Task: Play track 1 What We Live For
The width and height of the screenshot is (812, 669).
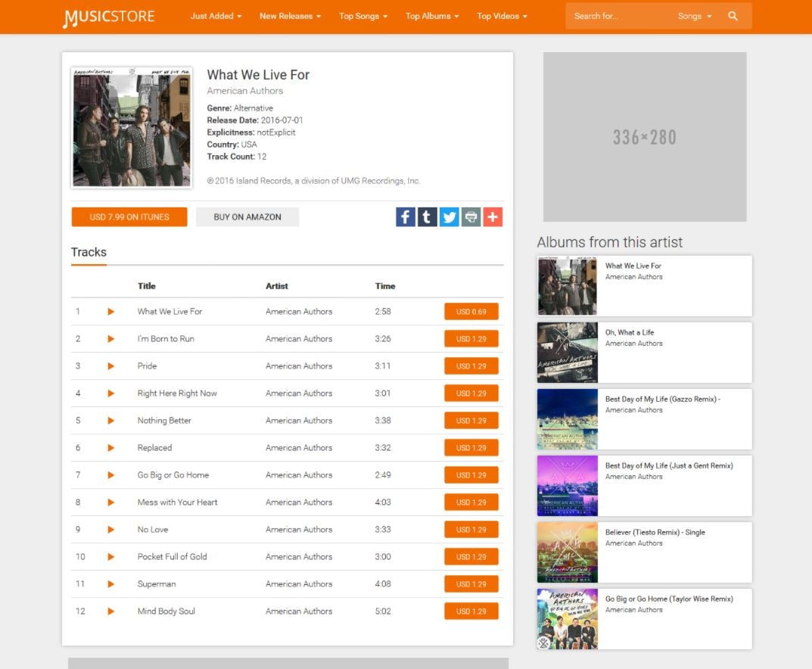Action: (x=110, y=312)
